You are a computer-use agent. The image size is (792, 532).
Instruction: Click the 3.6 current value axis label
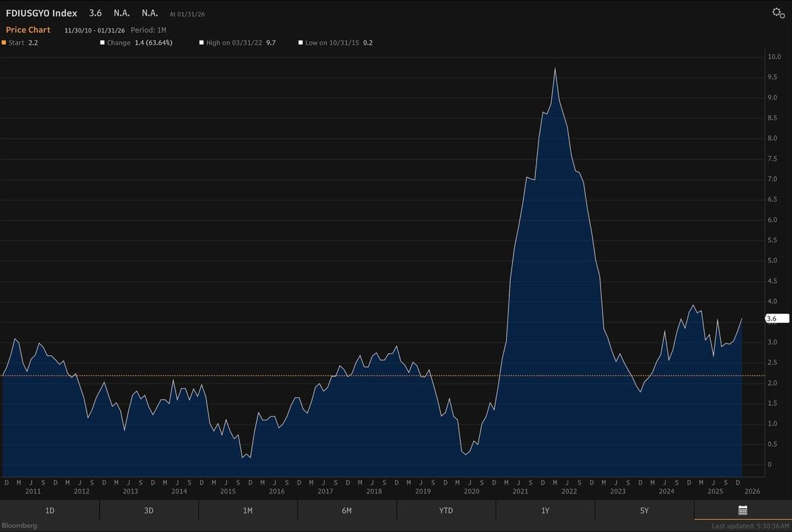tap(772, 319)
